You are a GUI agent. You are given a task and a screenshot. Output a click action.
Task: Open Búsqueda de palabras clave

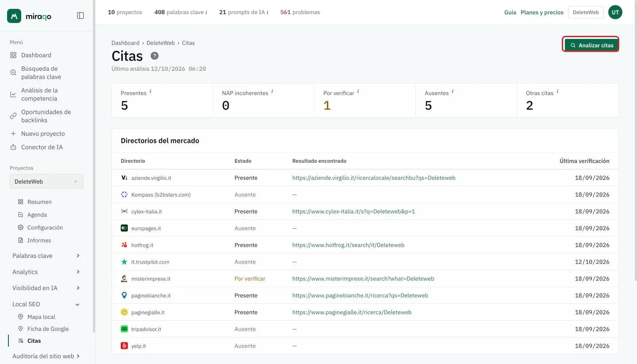[x=41, y=73]
